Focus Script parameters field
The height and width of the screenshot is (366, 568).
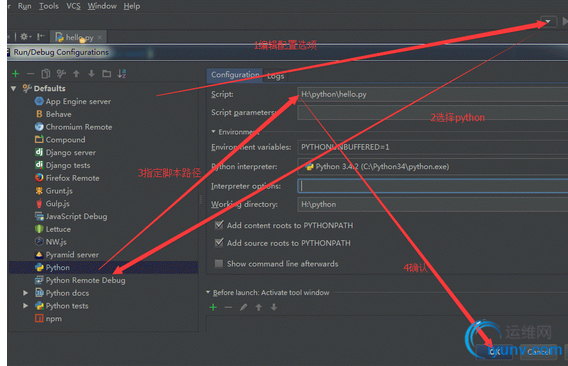[433, 112]
